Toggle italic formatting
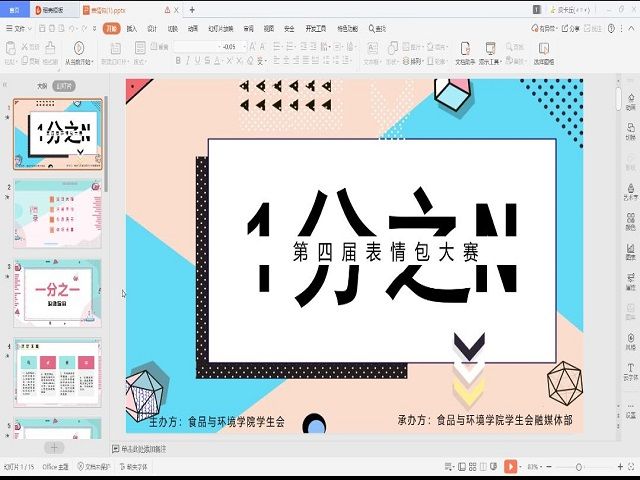This screenshot has width=640, height=480. pyautogui.click(x=187, y=61)
